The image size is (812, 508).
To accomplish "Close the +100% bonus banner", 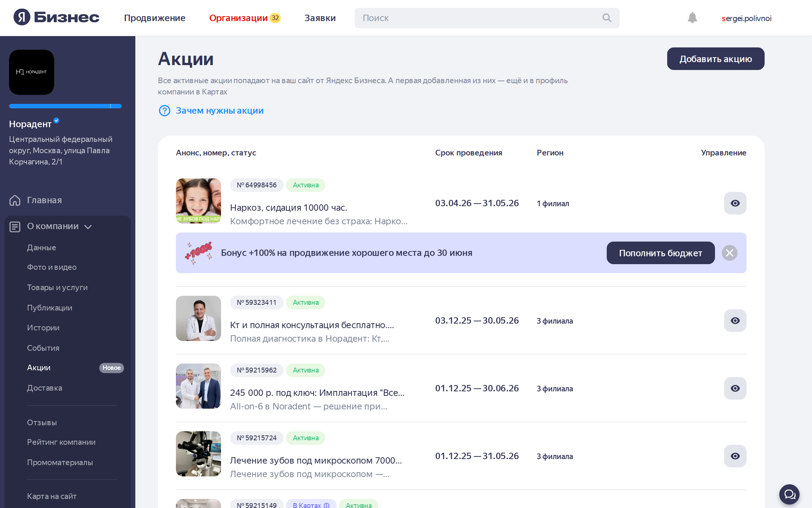I will [x=730, y=253].
